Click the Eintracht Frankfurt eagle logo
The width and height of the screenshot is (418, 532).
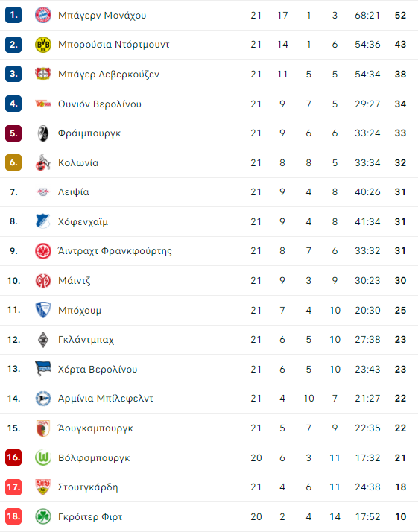[43, 251]
